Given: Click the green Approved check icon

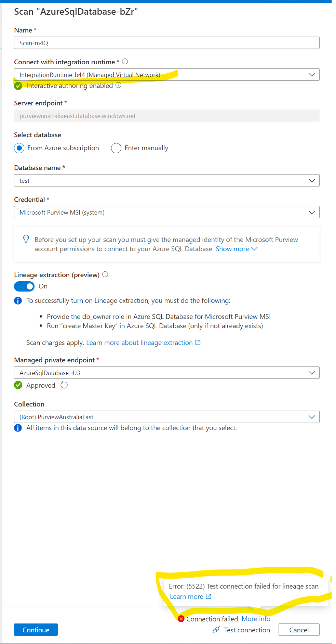Looking at the screenshot, I should [x=18, y=385].
